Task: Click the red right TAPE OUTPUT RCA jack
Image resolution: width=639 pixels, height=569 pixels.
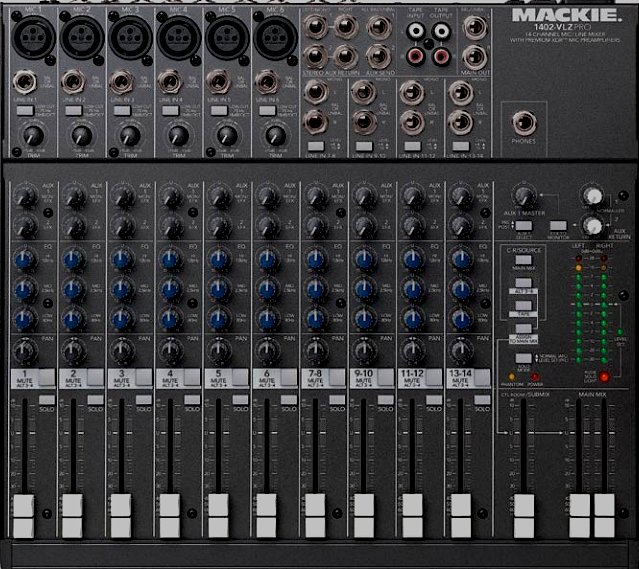Action: (441, 56)
